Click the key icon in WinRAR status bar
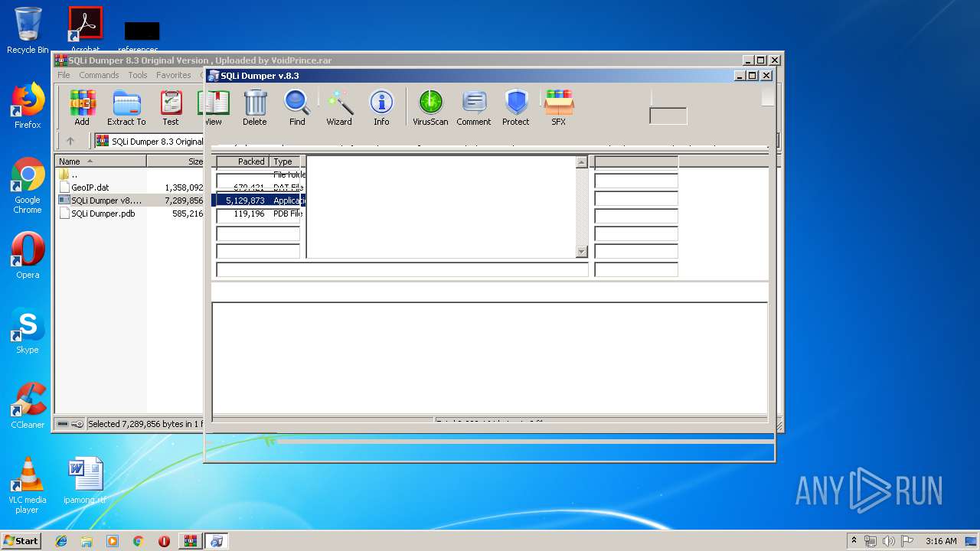The image size is (980, 551). pyautogui.click(x=77, y=424)
